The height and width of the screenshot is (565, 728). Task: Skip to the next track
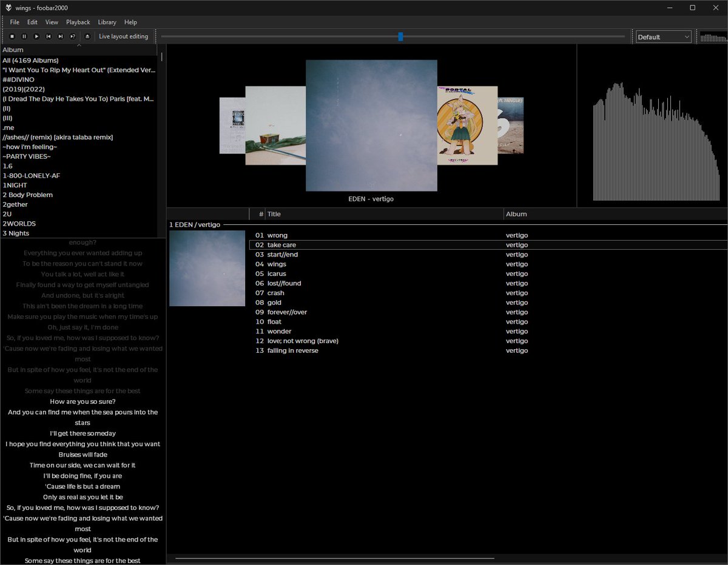pyautogui.click(x=61, y=36)
